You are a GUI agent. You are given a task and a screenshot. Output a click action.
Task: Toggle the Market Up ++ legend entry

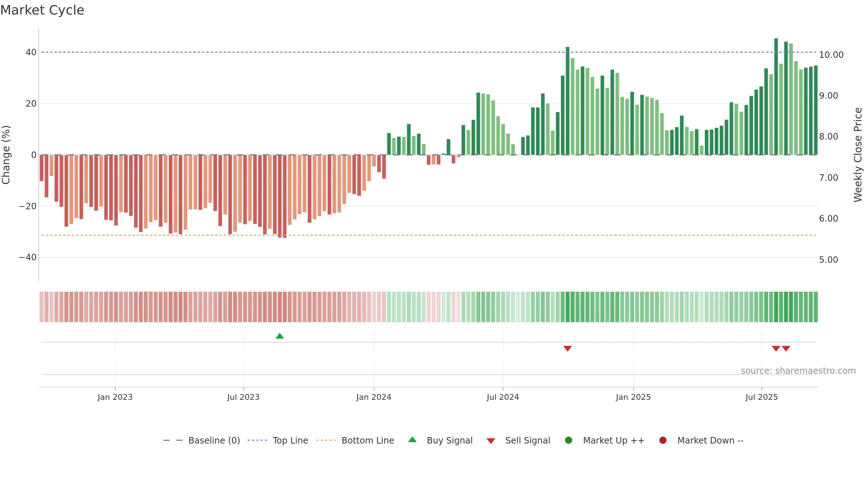604,440
